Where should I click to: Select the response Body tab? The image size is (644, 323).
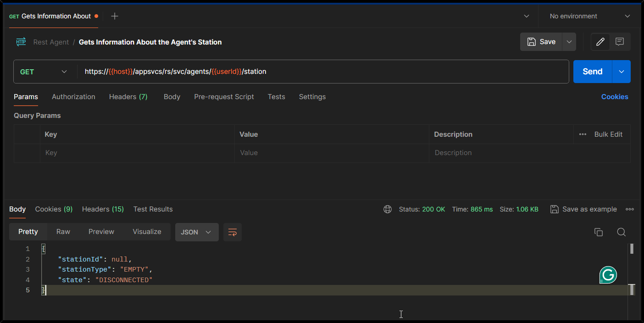pos(17,209)
